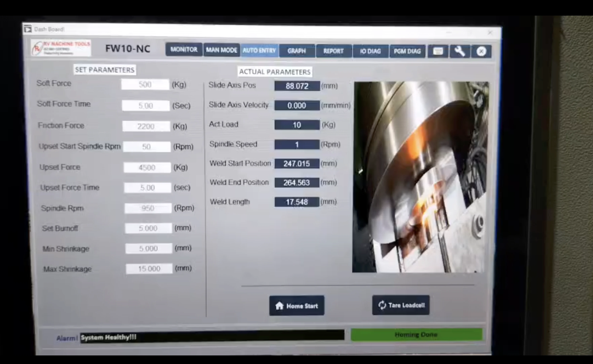Go to the REPORT tab
This screenshot has width=593, height=364.
click(x=333, y=51)
